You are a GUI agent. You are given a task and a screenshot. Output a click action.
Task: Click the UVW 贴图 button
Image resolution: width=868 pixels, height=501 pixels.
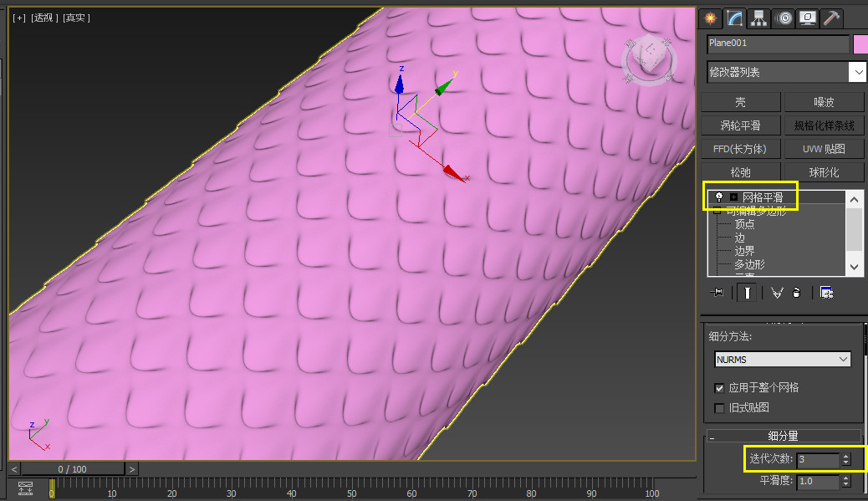824,149
